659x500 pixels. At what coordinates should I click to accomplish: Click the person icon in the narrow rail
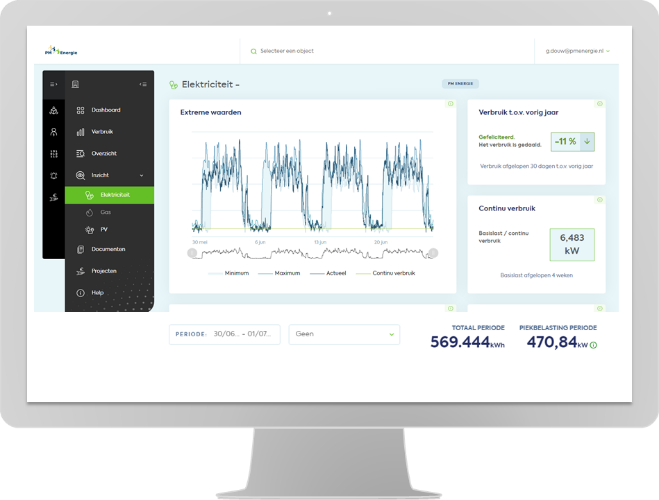(53, 132)
